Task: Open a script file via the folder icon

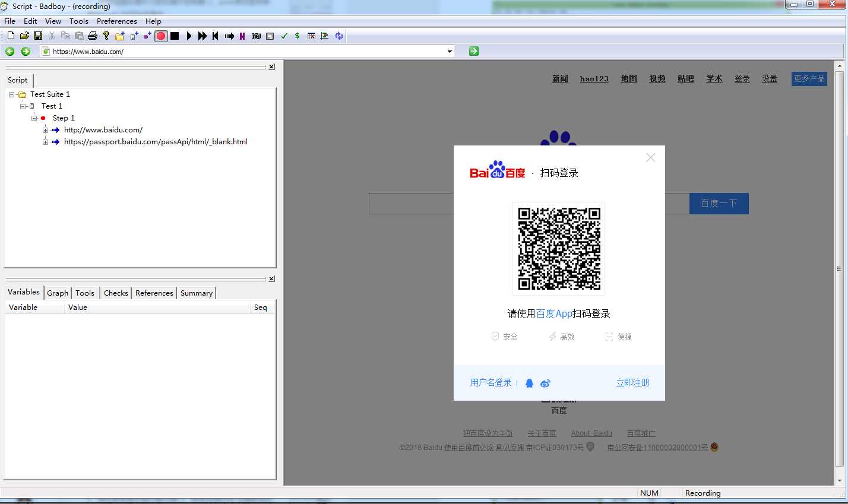Action: pos(24,36)
